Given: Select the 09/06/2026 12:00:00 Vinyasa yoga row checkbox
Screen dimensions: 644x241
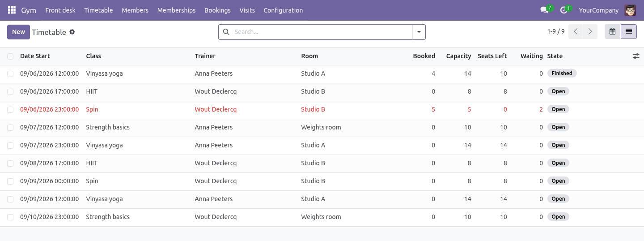Looking at the screenshot, I should tap(10, 74).
